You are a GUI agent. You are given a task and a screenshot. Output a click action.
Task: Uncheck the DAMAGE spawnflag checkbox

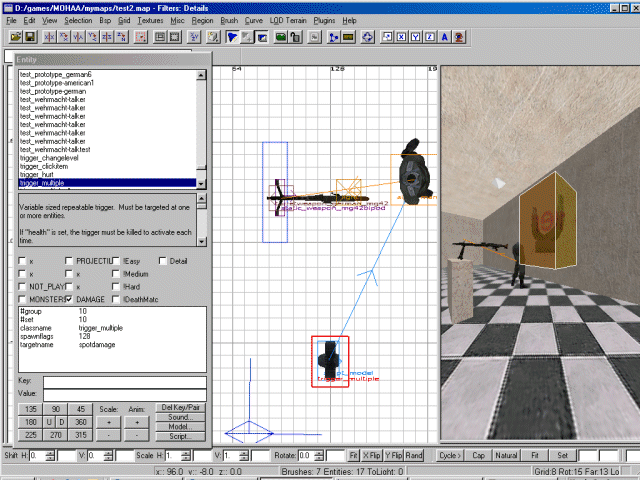click(x=69, y=299)
